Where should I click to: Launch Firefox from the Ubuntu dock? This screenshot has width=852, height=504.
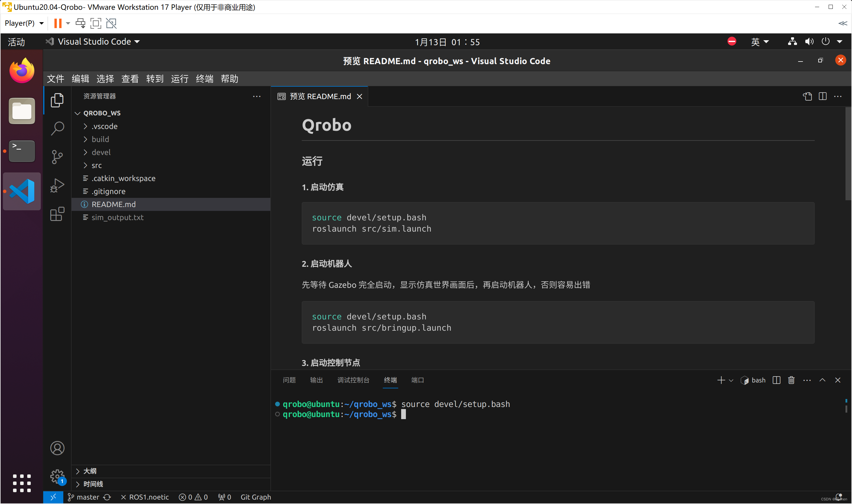(x=22, y=71)
